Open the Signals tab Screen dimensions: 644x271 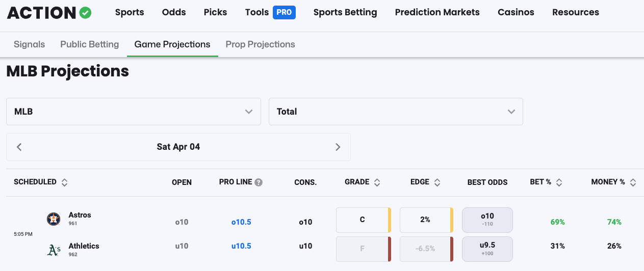[30, 44]
